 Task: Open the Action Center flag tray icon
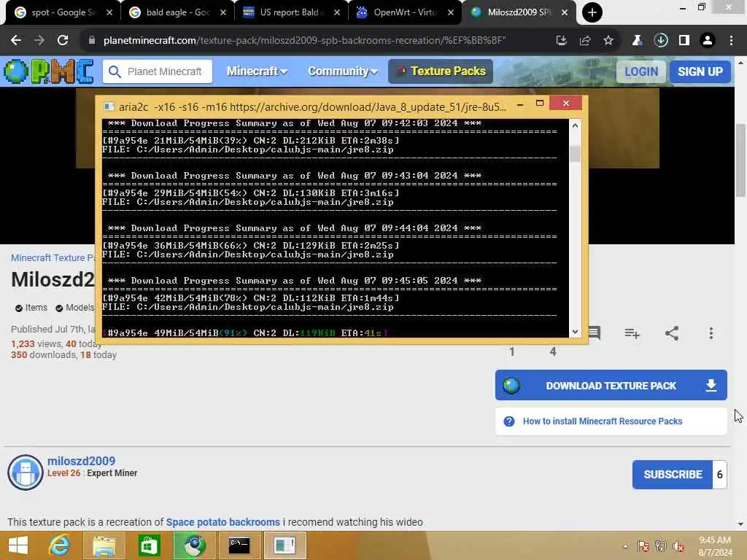[643, 546]
